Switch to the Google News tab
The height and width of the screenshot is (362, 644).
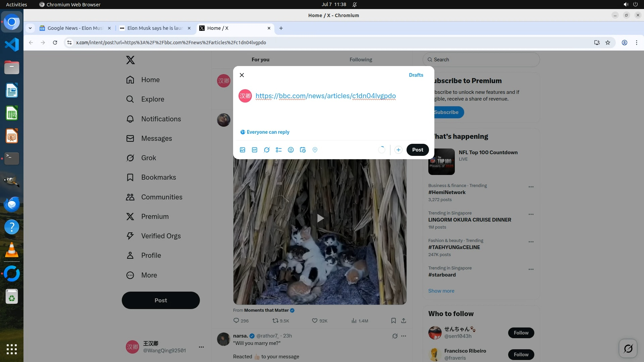pos(74,28)
